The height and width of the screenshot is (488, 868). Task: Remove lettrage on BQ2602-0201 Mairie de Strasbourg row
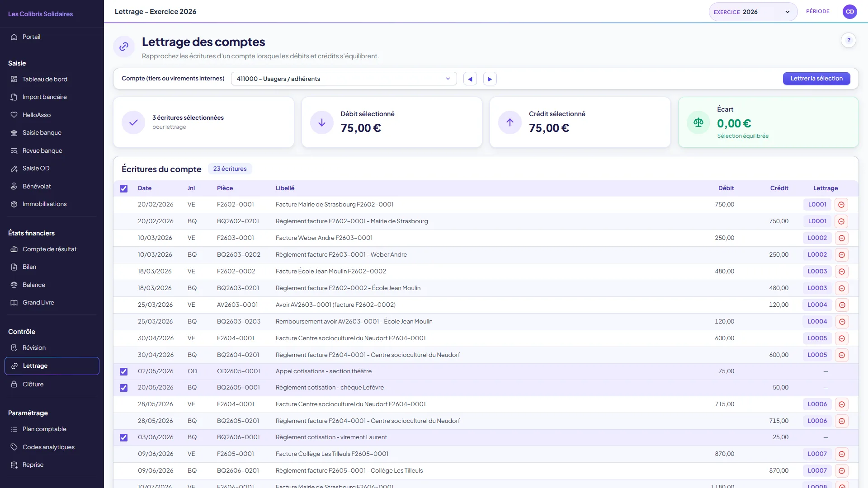pos(841,221)
